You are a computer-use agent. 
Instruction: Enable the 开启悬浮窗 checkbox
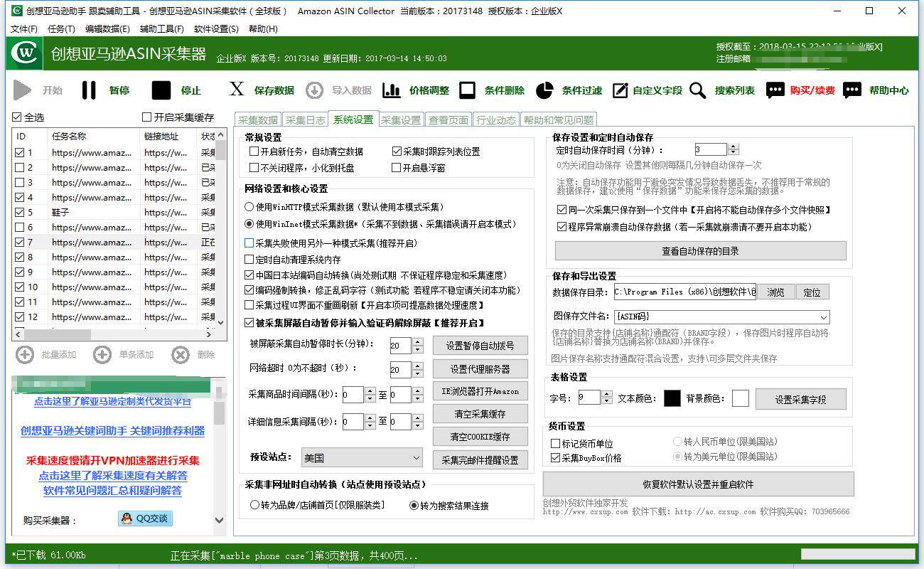coord(397,168)
